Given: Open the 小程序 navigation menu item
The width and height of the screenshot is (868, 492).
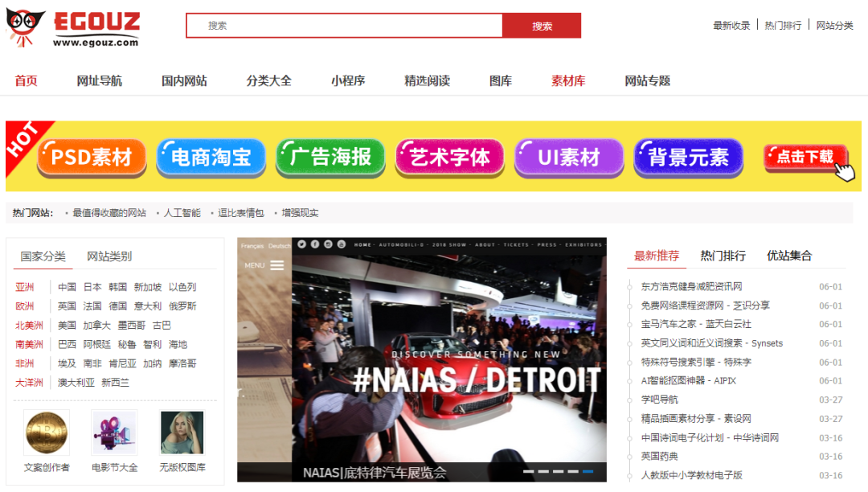Looking at the screenshot, I should coord(348,81).
